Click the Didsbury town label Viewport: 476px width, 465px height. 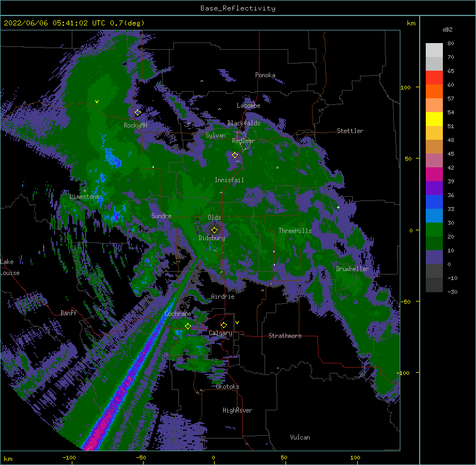tap(211, 238)
